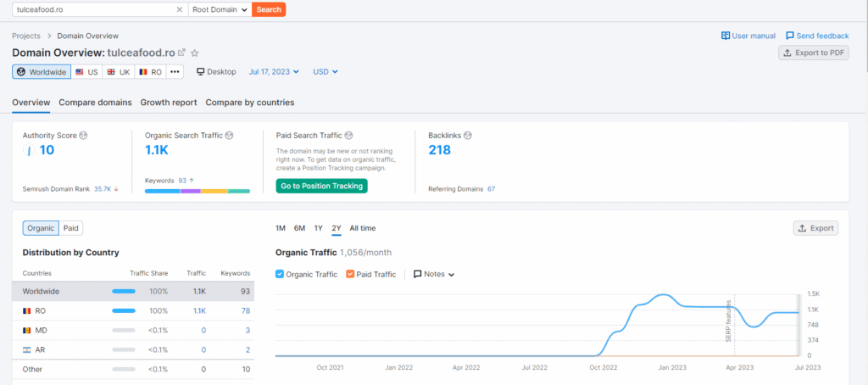Open Compare by countries tab
The width and height of the screenshot is (868, 385).
[x=250, y=103]
